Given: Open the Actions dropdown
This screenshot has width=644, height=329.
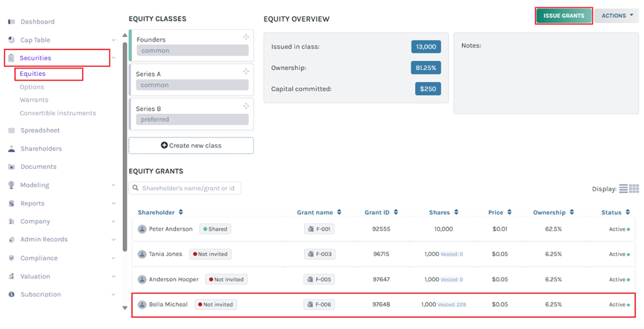Looking at the screenshot, I should tap(616, 16).
